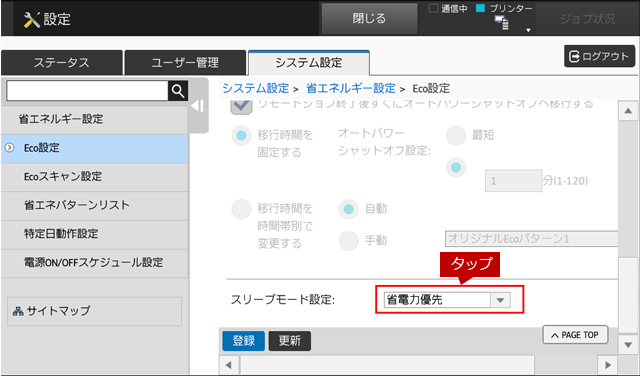Click the ジョブ状況 button

(587, 19)
